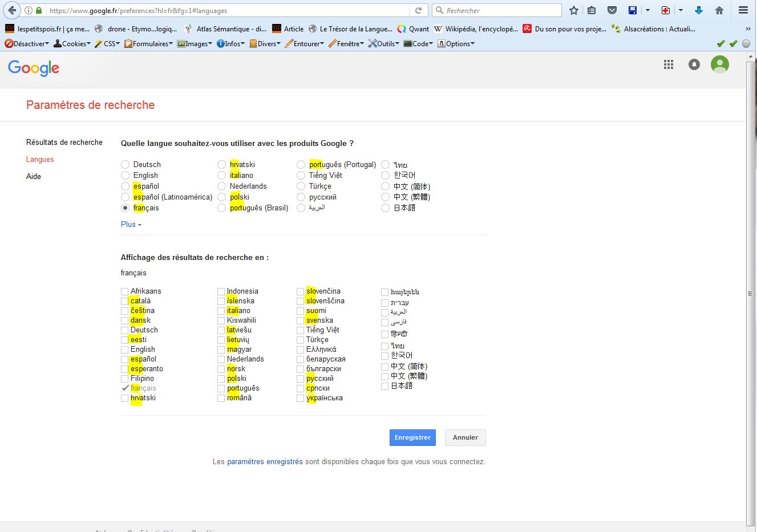Click the Google logo

click(34, 68)
